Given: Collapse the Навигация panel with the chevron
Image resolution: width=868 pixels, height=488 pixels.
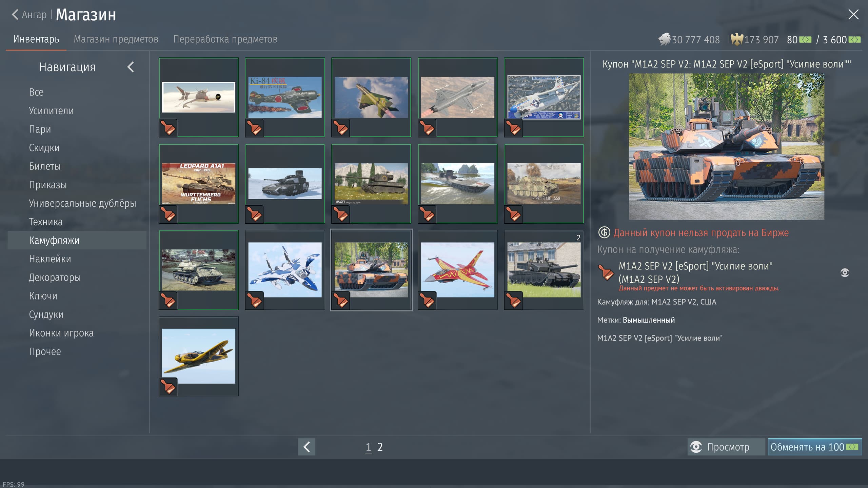Looking at the screenshot, I should click(x=131, y=67).
